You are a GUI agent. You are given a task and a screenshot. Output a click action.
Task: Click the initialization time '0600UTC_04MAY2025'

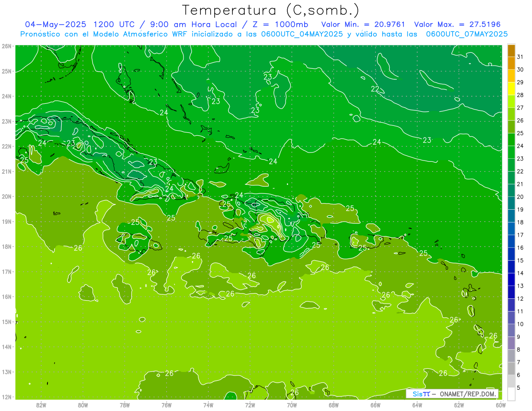[x=301, y=34]
